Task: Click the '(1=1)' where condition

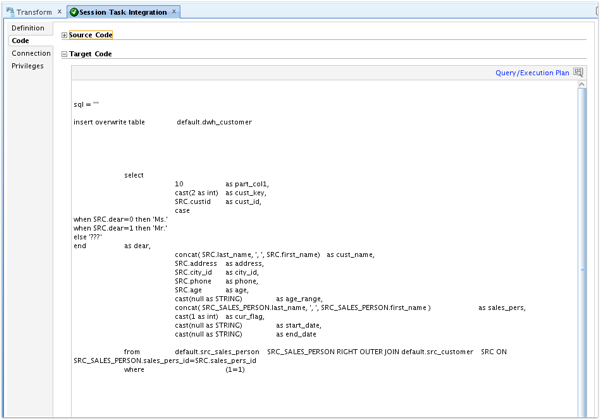Action: (x=235, y=370)
